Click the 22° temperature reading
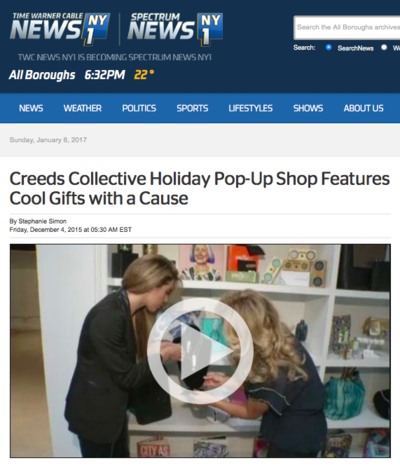The height and width of the screenshot is (470, 400). tap(144, 75)
